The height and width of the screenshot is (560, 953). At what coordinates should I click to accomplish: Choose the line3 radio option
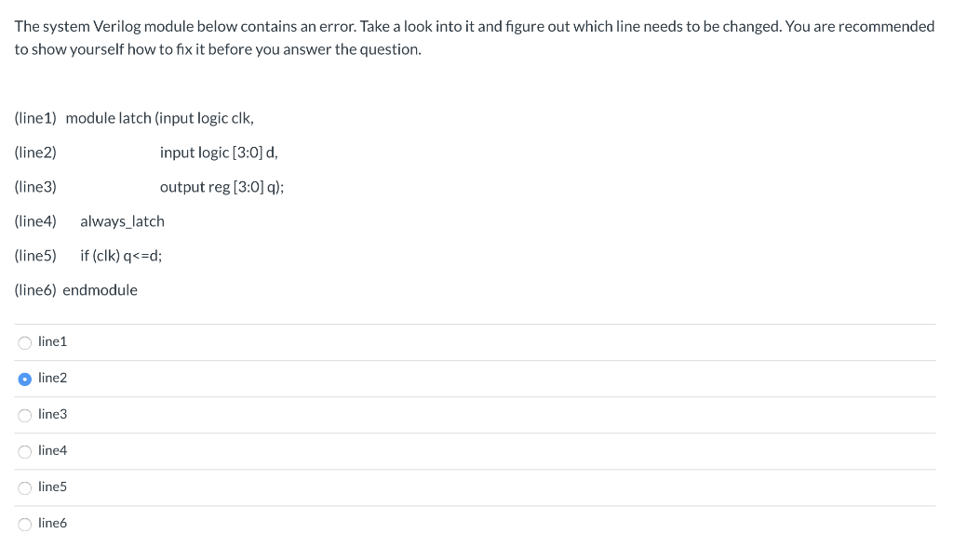click(25, 416)
